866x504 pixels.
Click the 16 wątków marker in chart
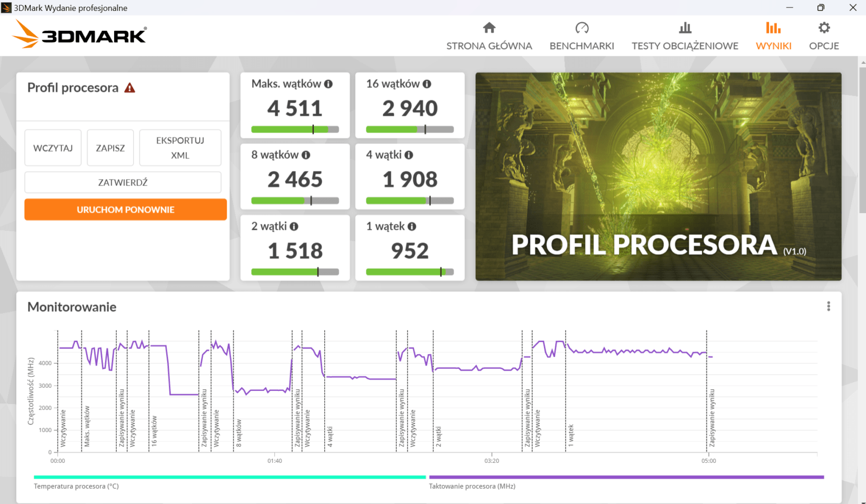point(154,430)
